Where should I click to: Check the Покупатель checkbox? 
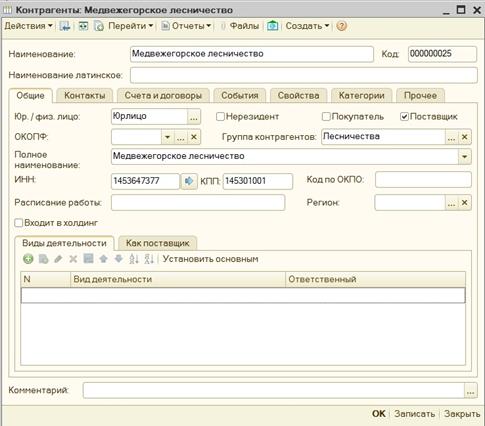click(x=326, y=116)
